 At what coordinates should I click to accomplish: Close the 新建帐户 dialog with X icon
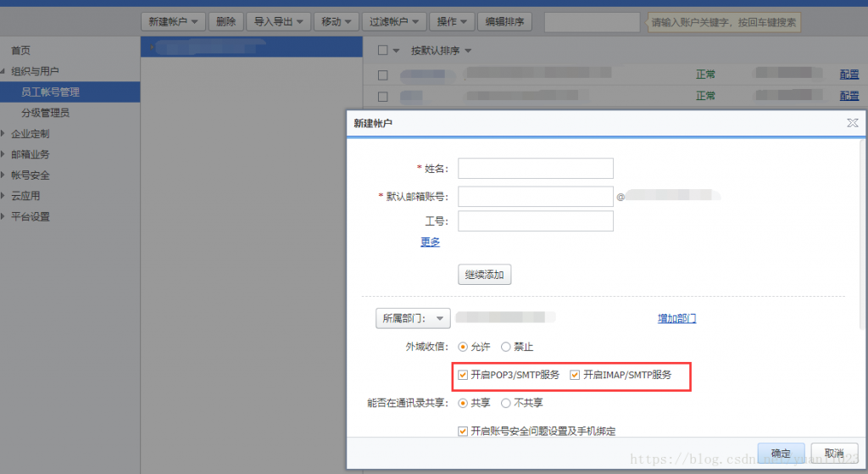coord(852,124)
